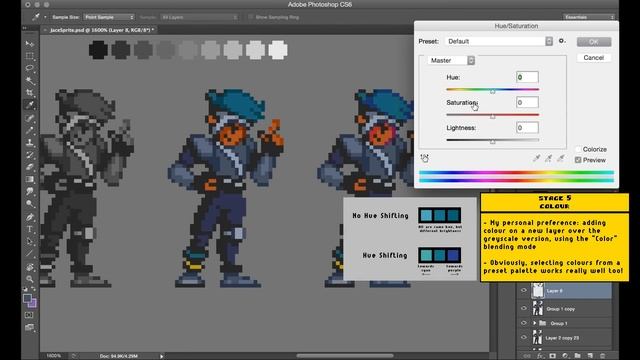This screenshot has height=360, width=640.
Task: Open the Master channel dropdown
Action: [451, 60]
